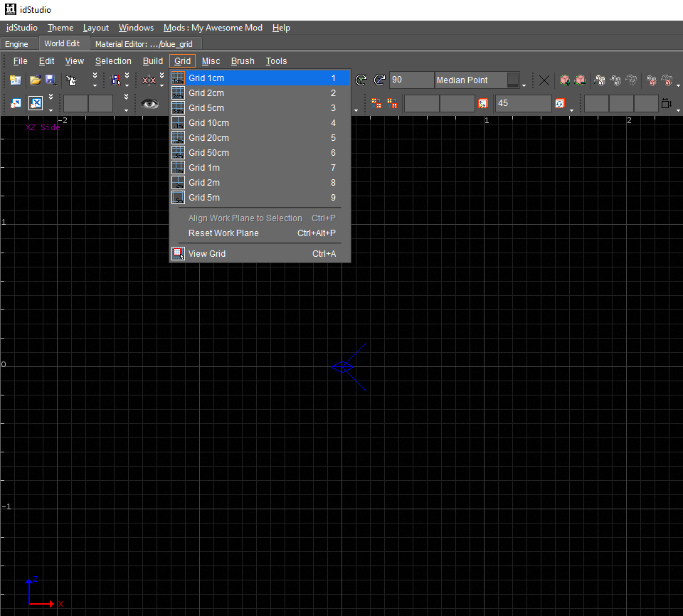Toggle the eye visibility icon

[x=149, y=103]
